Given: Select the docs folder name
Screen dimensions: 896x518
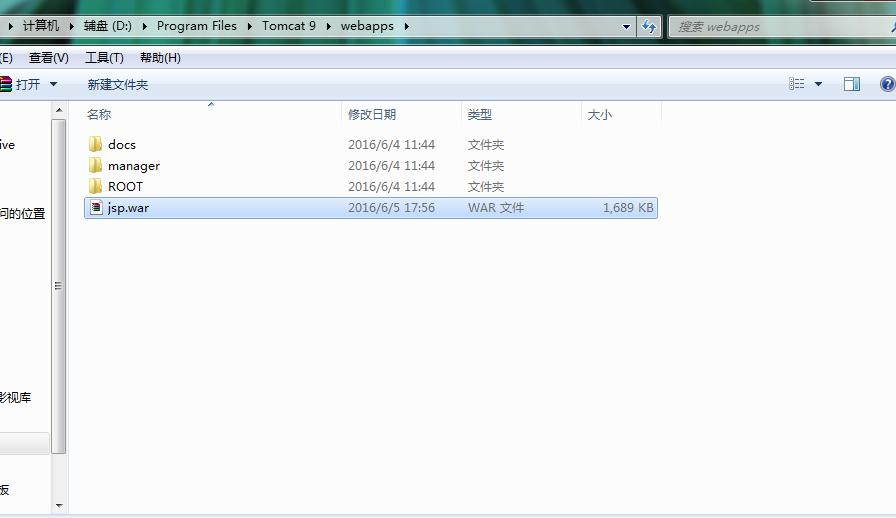Looking at the screenshot, I should [122, 145].
